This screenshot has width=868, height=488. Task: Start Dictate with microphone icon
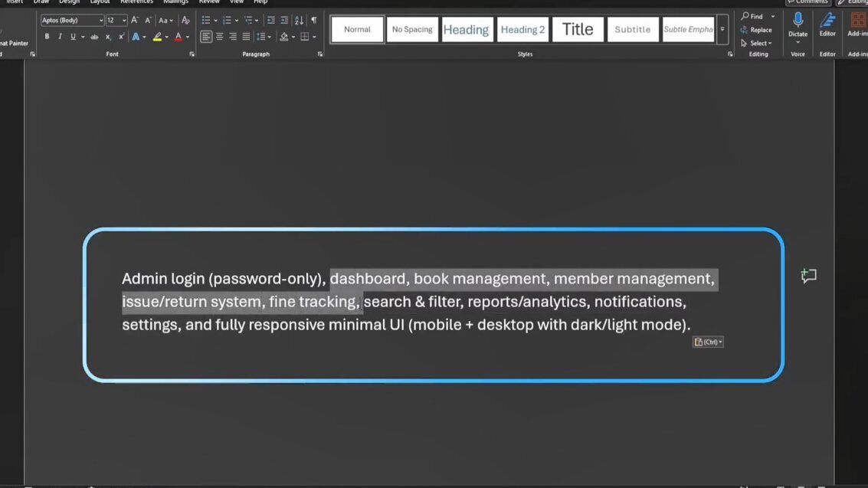[798, 23]
